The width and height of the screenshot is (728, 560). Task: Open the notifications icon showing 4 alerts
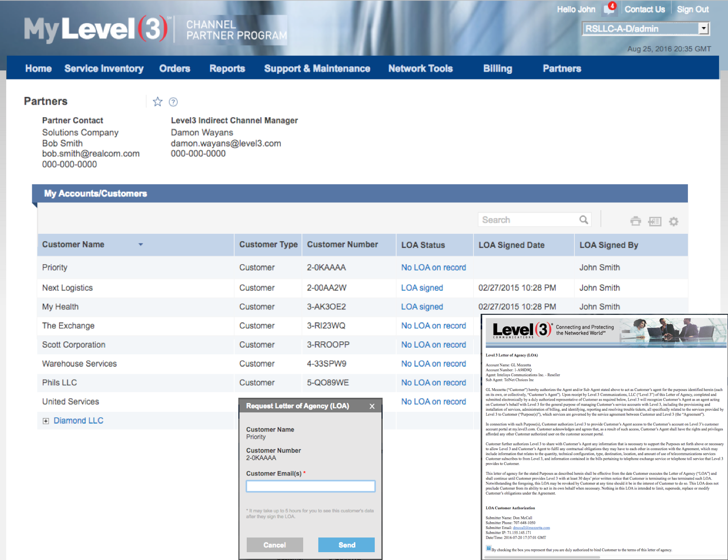coord(610,9)
